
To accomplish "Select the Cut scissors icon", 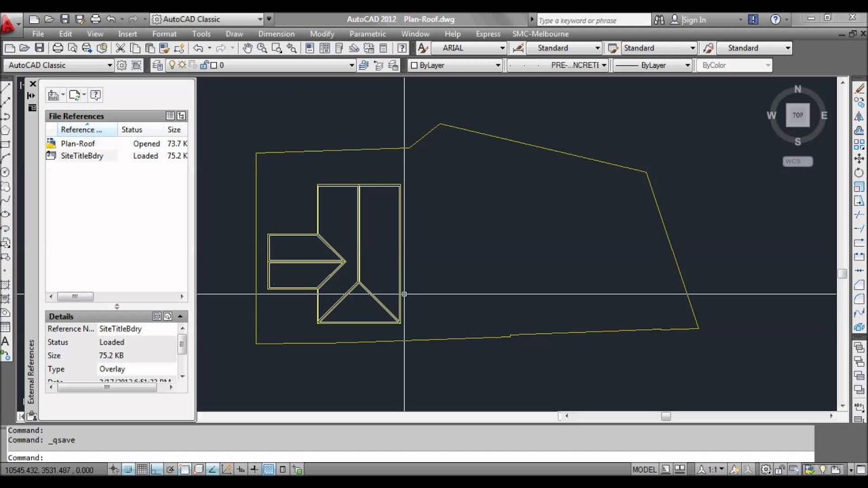I will (120, 48).
